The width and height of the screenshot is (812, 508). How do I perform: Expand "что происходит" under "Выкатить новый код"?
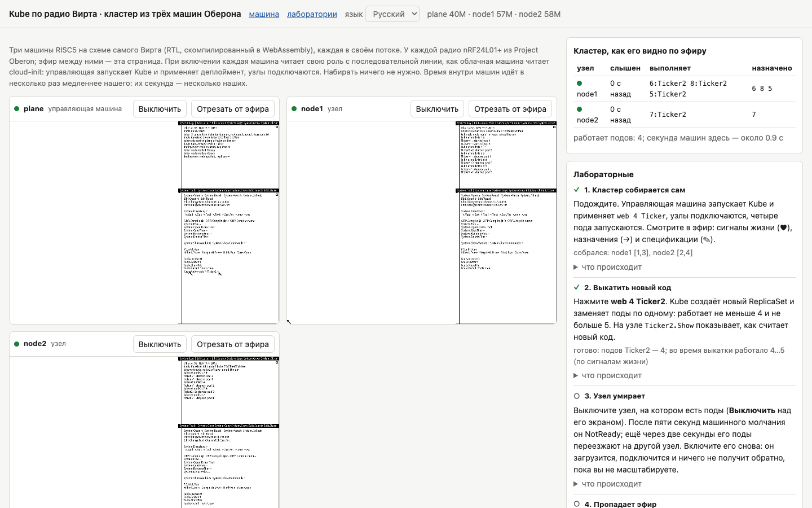[x=607, y=375]
